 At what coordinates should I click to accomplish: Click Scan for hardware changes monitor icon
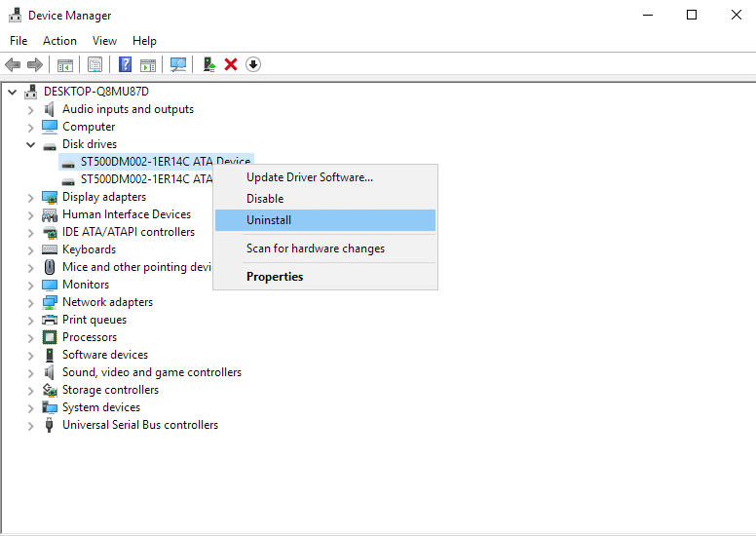pyautogui.click(x=178, y=64)
